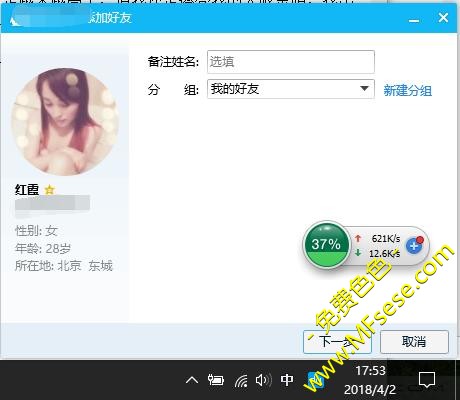Minimize the add friend dialog
Viewport: 460px width, 400px height.
click(414, 19)
